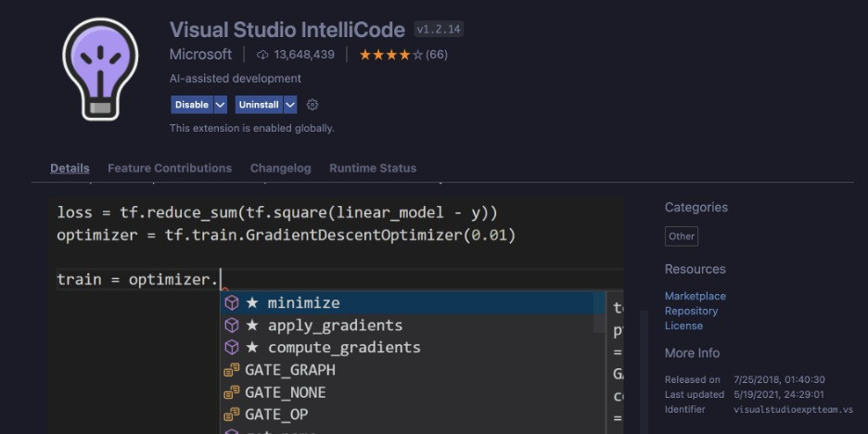Click the icon beside GATE_GRAPH
The width and height of the screenshot is (868, 434).
pos(232,370)
